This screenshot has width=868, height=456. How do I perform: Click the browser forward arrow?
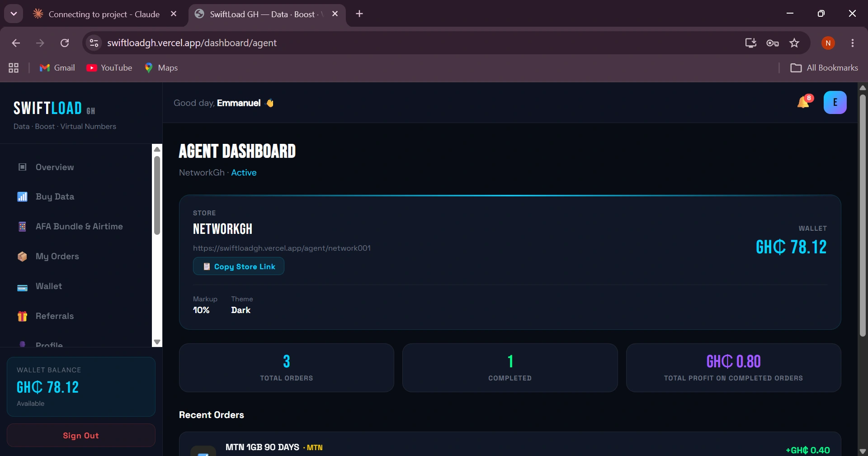tap(40, 43)
